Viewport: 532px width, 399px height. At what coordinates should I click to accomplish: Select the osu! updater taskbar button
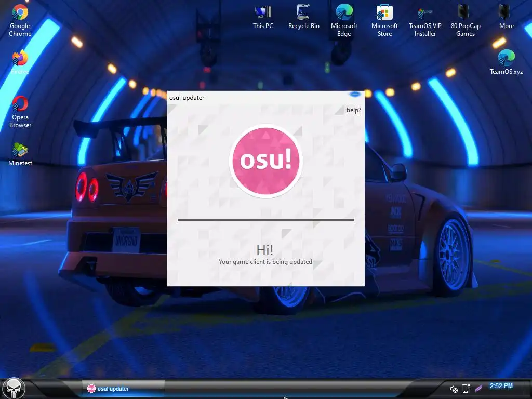point(124,389)
